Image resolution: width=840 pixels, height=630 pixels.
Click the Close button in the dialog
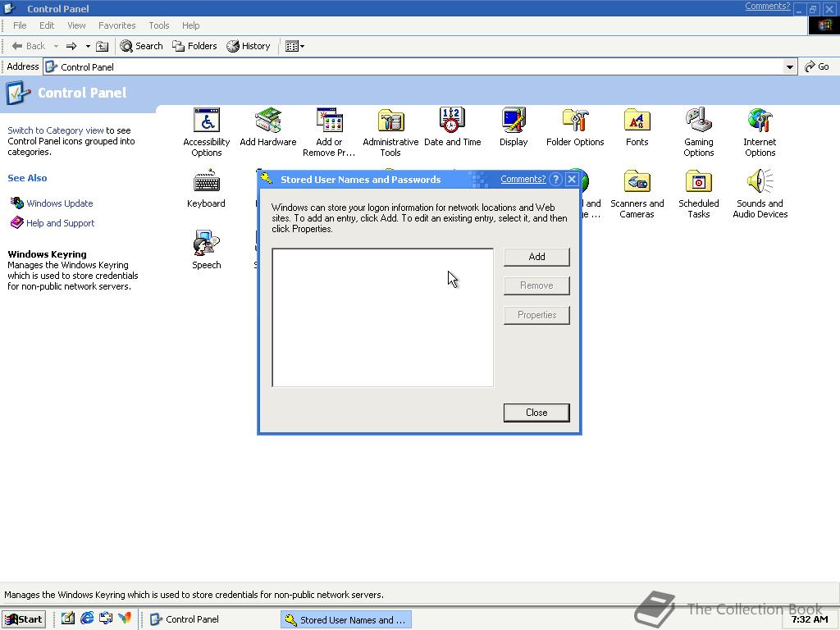[x=536, y=413]
